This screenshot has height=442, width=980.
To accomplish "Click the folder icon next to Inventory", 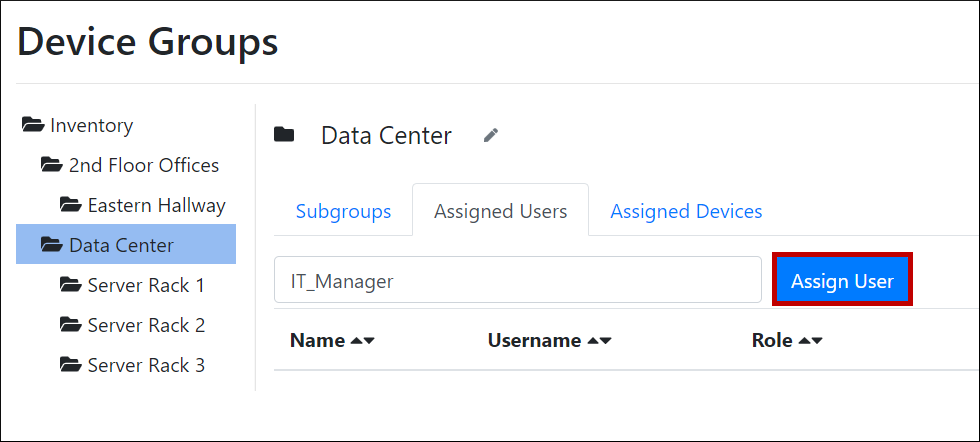I will click(33, 125).
